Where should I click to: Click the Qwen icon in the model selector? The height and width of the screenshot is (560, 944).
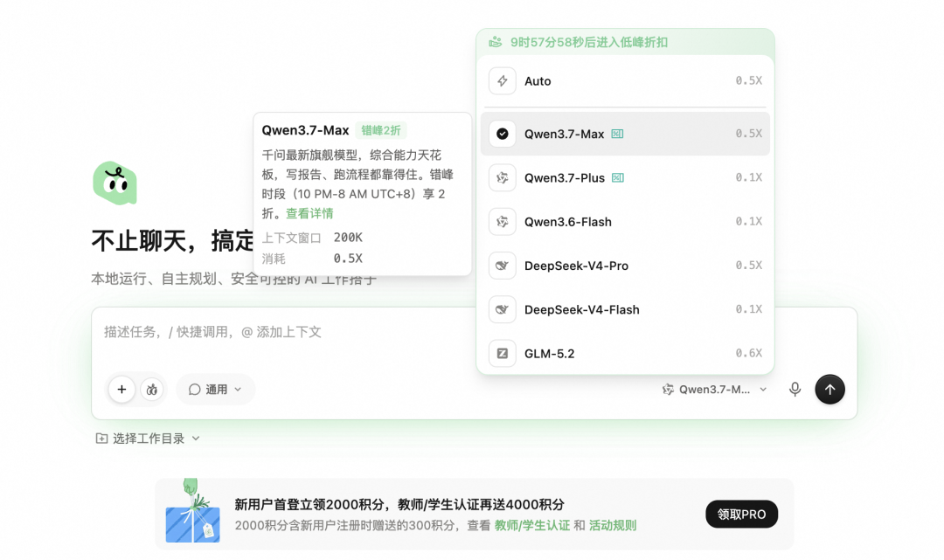click(668, 389)
